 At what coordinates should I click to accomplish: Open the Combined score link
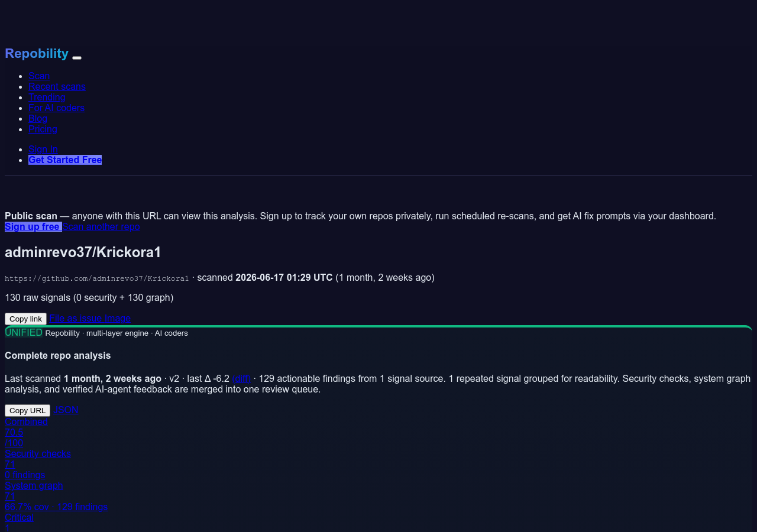point(26,421)
